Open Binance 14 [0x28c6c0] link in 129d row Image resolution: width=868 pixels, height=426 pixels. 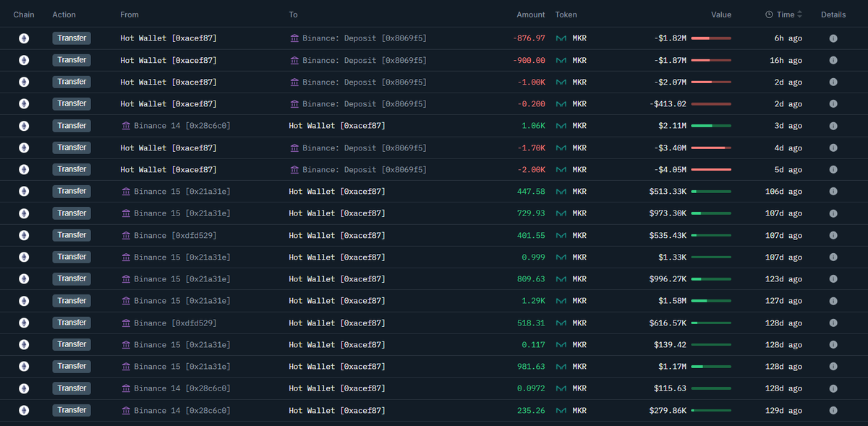(x=182, y=411)
